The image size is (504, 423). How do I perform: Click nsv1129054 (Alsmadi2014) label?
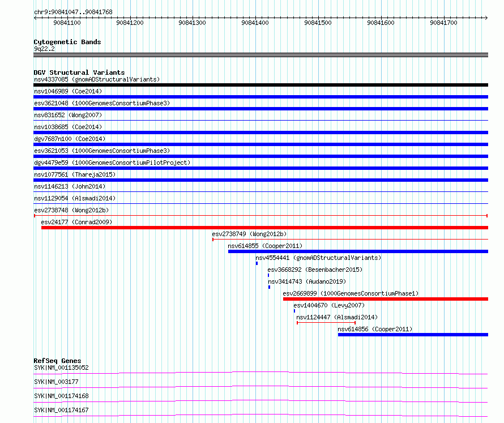coord(75,198)
